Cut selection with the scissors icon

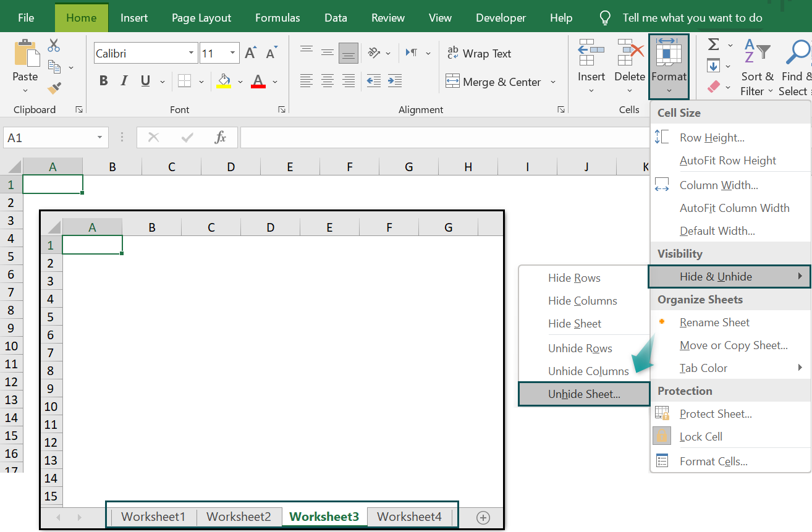pyautogui.click(x=53, y=45)
